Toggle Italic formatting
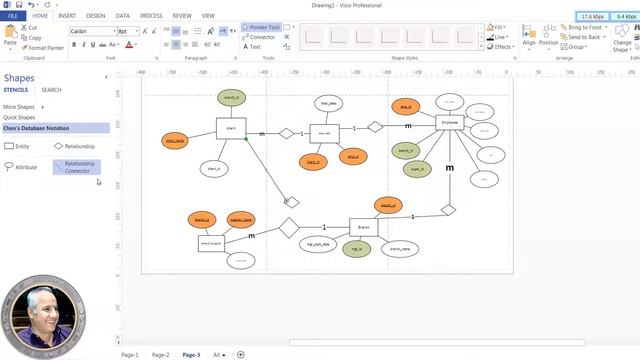640x360 pixels. click(x=84, y=44)
